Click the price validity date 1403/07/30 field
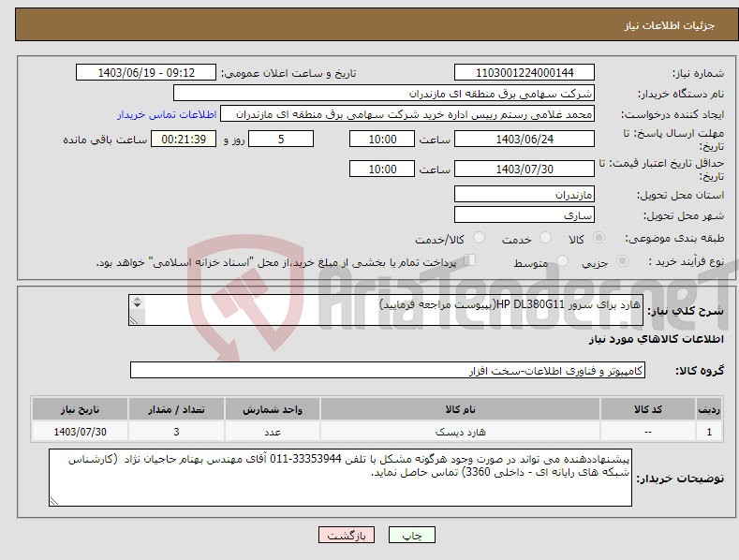739x560 pixels. point(525,169)
